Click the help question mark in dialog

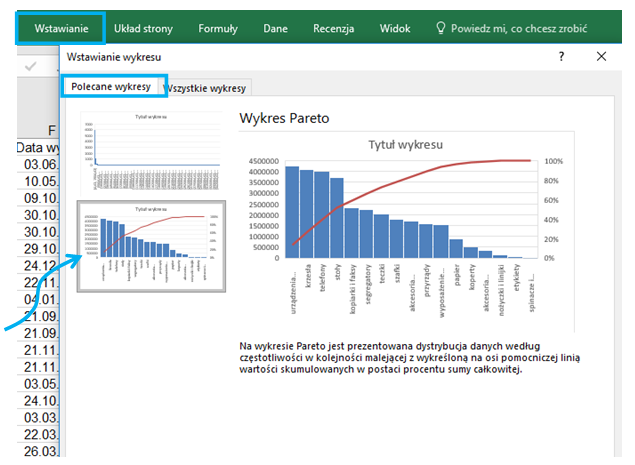(x=561, y=56)
